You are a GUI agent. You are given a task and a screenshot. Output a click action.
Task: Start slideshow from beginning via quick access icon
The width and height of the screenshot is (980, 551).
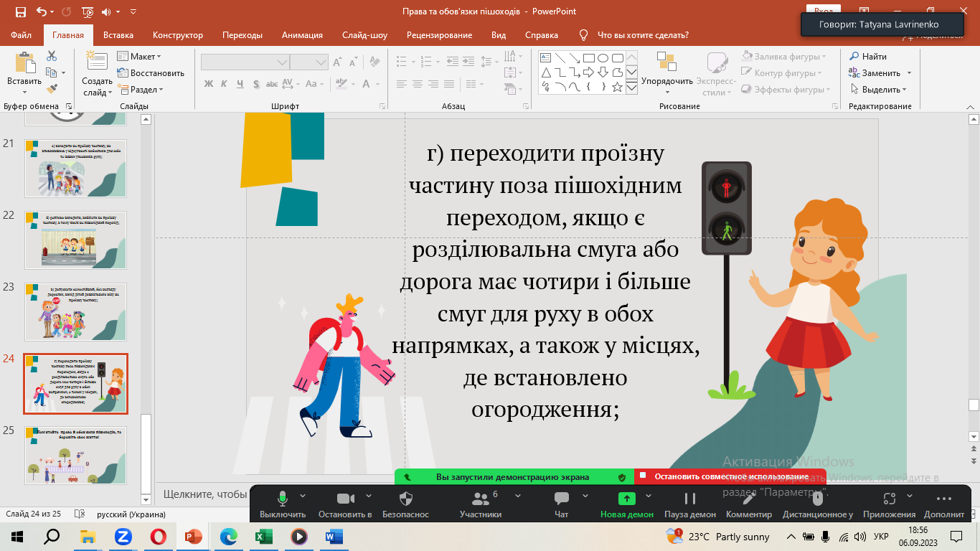tap(88, 11)
